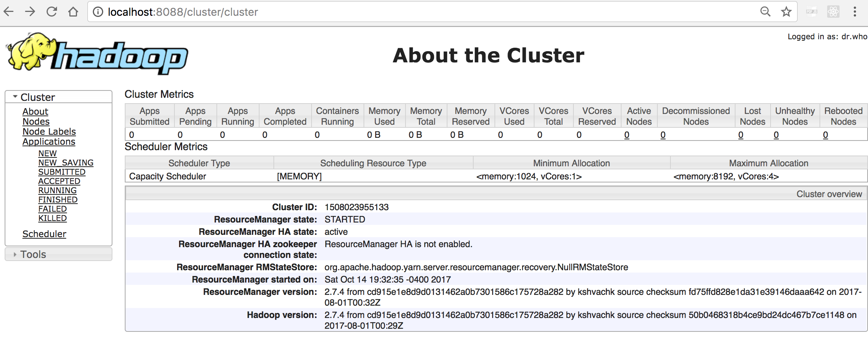This screenshot has height=348, width=868.
Task: Click the Unhealthy Nodes count link
Action: pos(776,135)
